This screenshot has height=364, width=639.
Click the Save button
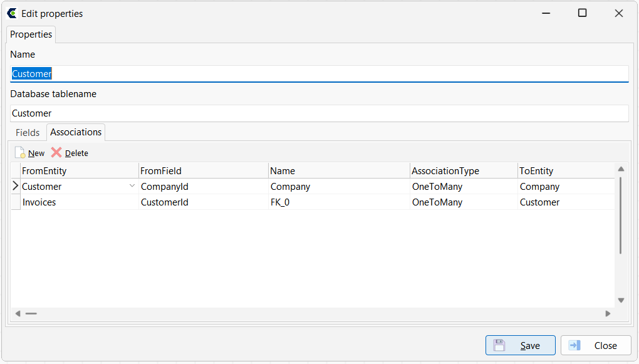[x=521, y=345]
